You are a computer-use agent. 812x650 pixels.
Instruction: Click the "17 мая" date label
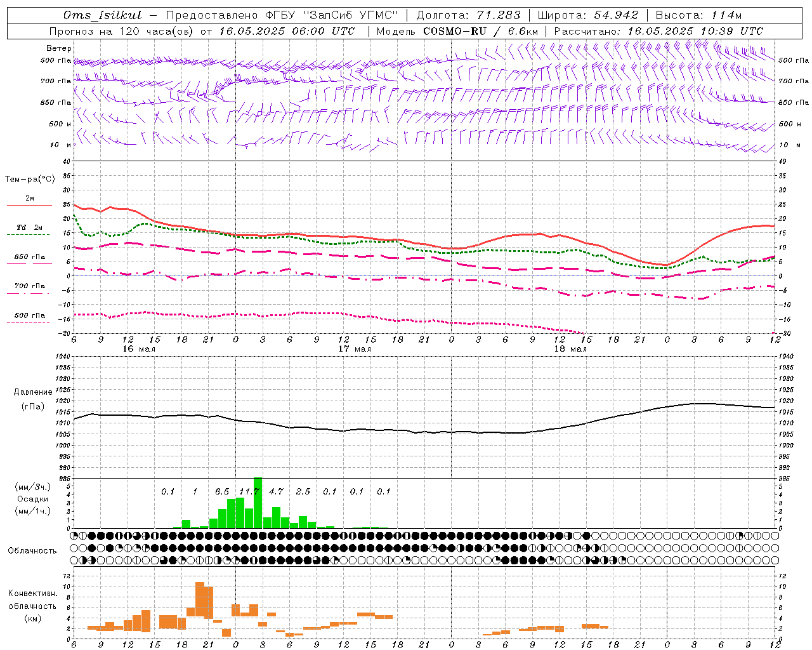click(355, 348)
